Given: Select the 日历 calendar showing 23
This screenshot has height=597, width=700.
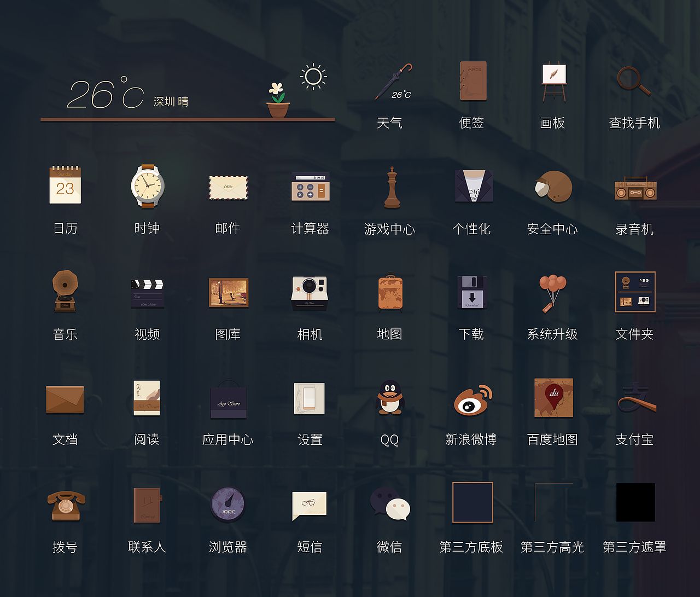Looking at the screenshot, I should (65, 186).
